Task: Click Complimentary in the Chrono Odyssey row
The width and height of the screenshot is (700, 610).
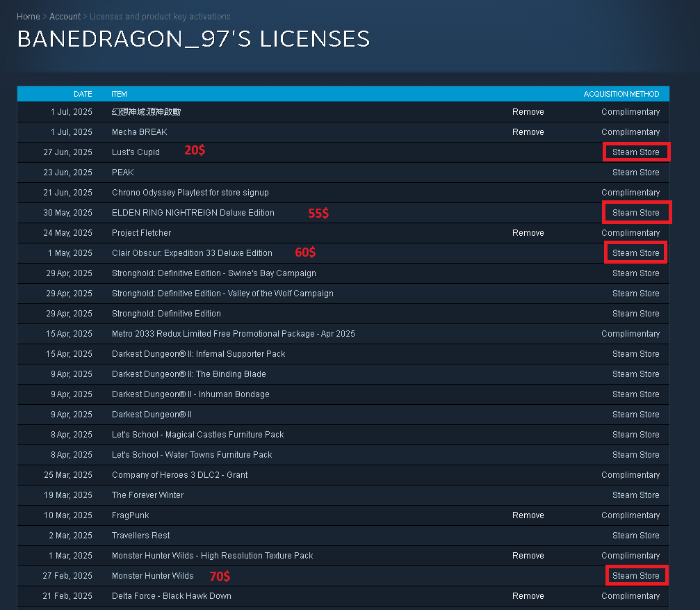Action: tap(630, 193)
